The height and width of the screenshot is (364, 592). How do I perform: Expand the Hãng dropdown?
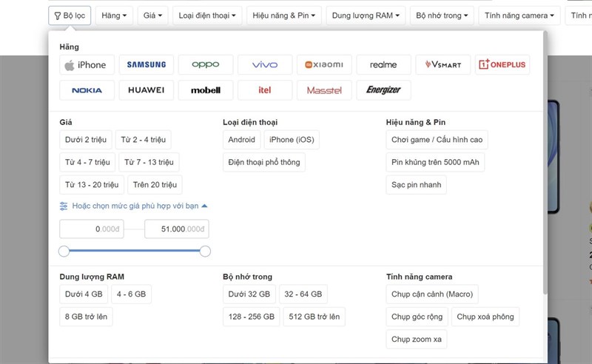pos(114,16)
